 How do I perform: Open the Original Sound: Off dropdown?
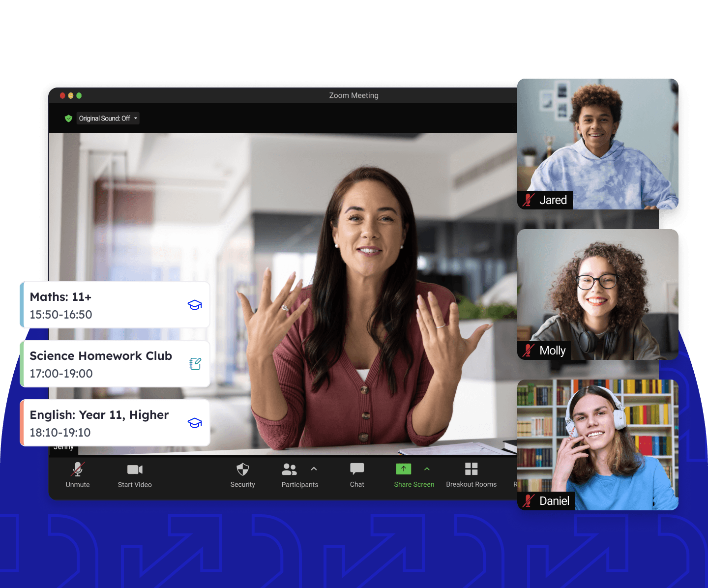tap(108, 118)
